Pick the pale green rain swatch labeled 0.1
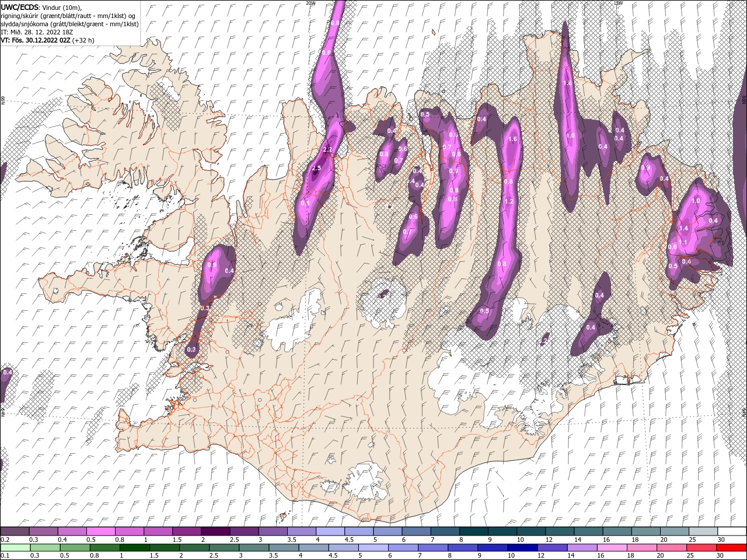This screenshot has width=747, height=560. [x=15, y=548]
